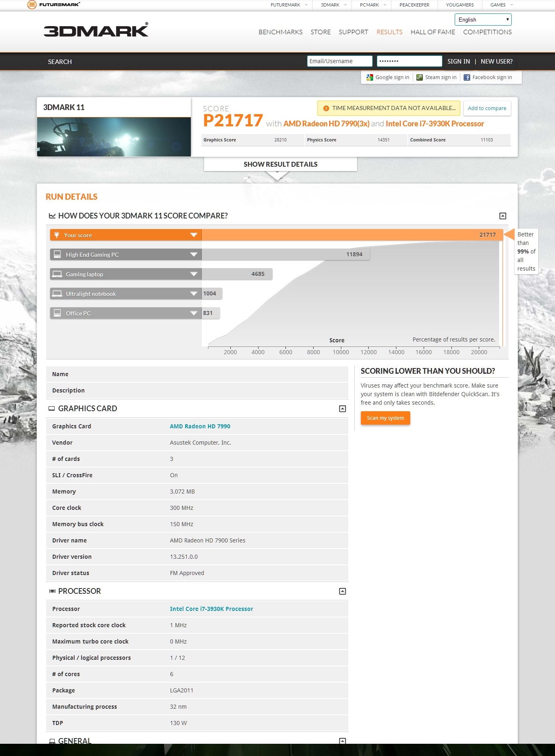This screenshot has width=555, height=756.
Task: Collapse the GENERAL section
Action: [x=343, y=741]
